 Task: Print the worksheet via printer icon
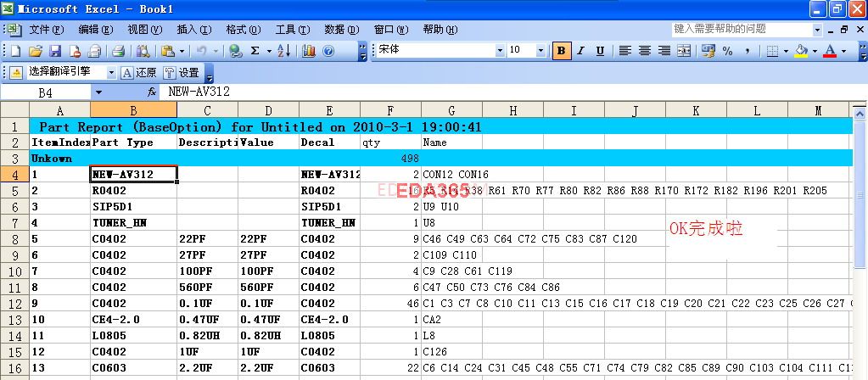[x=118, y=52]
